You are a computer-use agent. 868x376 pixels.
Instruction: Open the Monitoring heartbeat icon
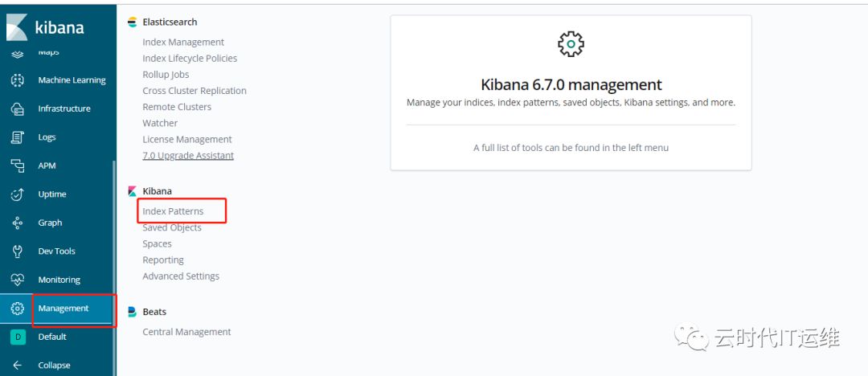click(18, 280)
